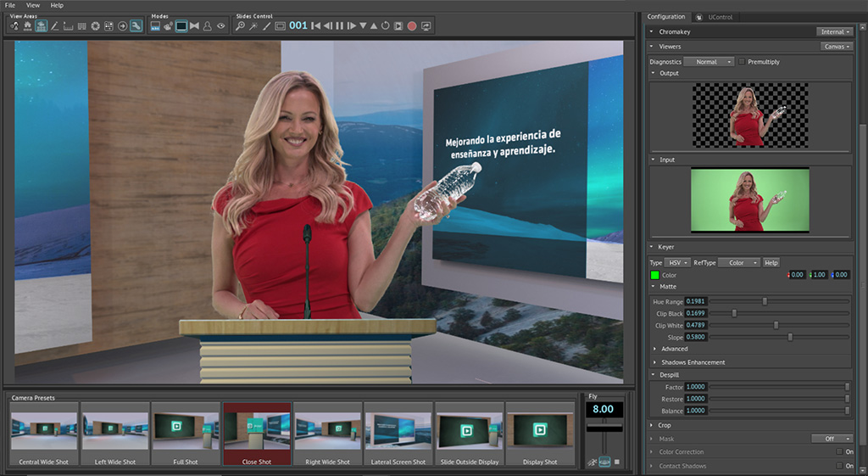Open the View menu
The image size is (868, 476).
click(x=33, y=5)
